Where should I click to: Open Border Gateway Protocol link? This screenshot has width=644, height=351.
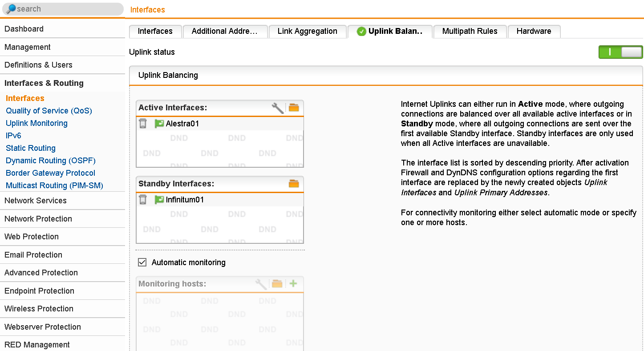click(50, 173)
